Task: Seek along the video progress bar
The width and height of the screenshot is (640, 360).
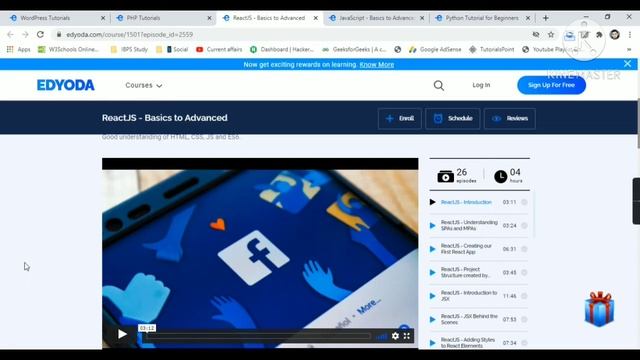Action: pos(257,336)
